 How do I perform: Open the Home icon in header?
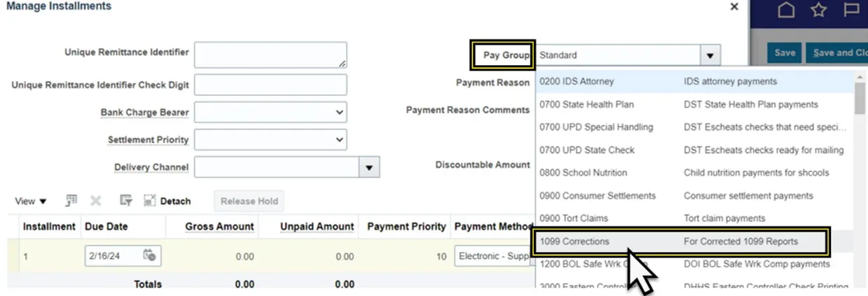[x=786, y=10]
